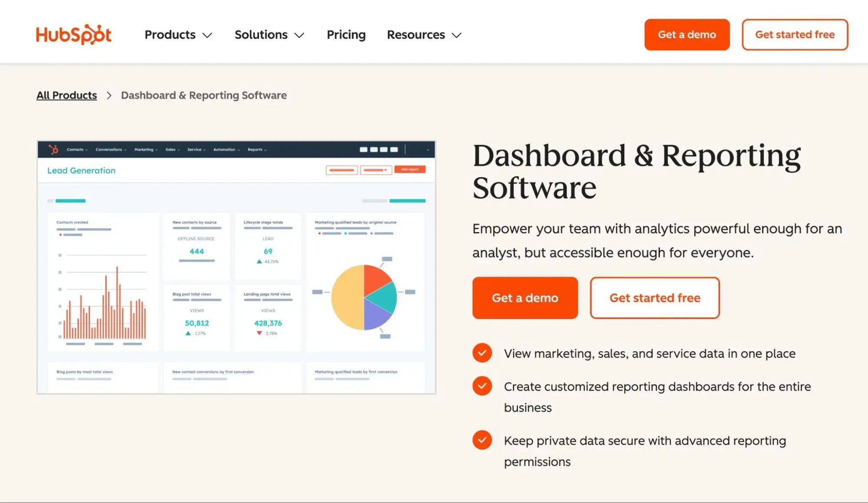This screenshot has height=503, width=868.
Task: Click the Get a demo hero button
Action: click(525, 298)
